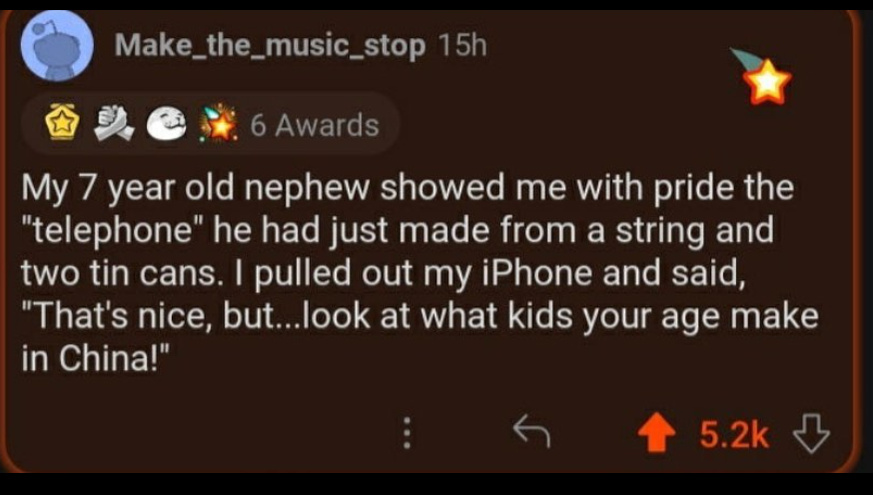Image resolution: width=873 pixels, height=495 pixels.
Task: Open the three-dot comment options menu
Action: [406, 432]
